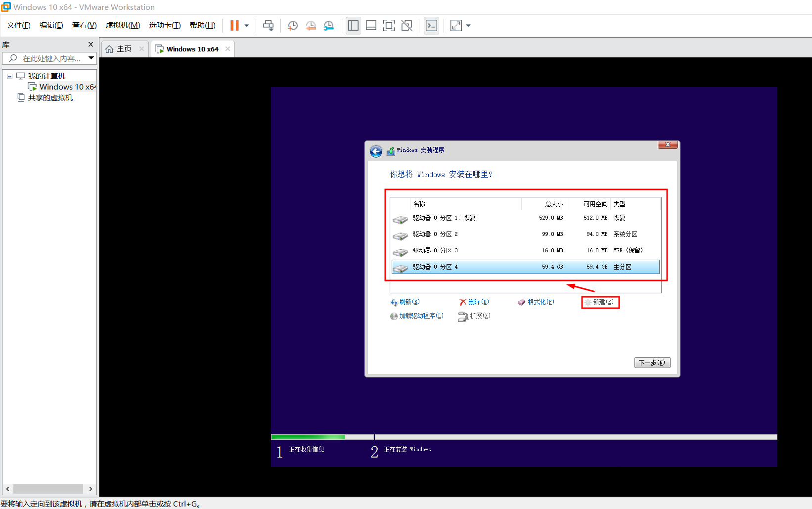Viewport: 812px width, 509px height.
Task: Click the drive icon of 分区 4
Action: click(400, 268)
